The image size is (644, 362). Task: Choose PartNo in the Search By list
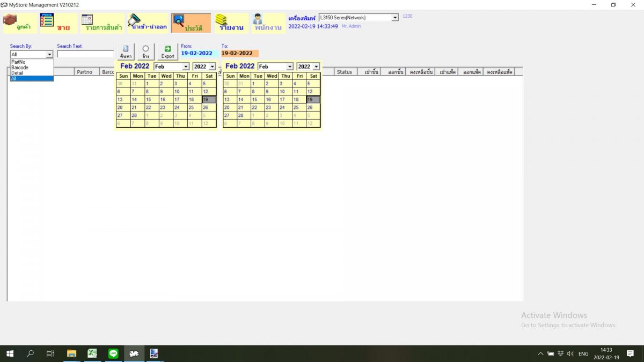32,62
